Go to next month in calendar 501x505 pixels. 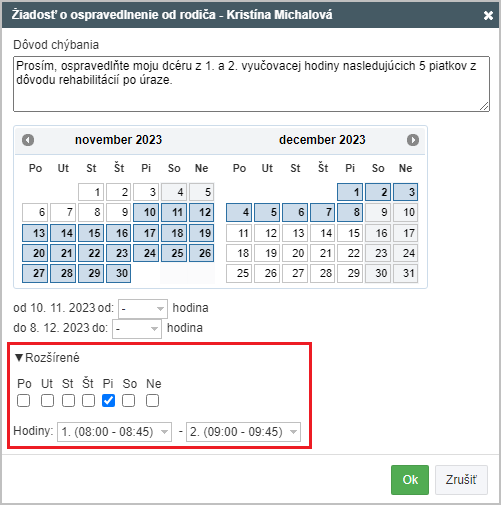pos(413,140)
